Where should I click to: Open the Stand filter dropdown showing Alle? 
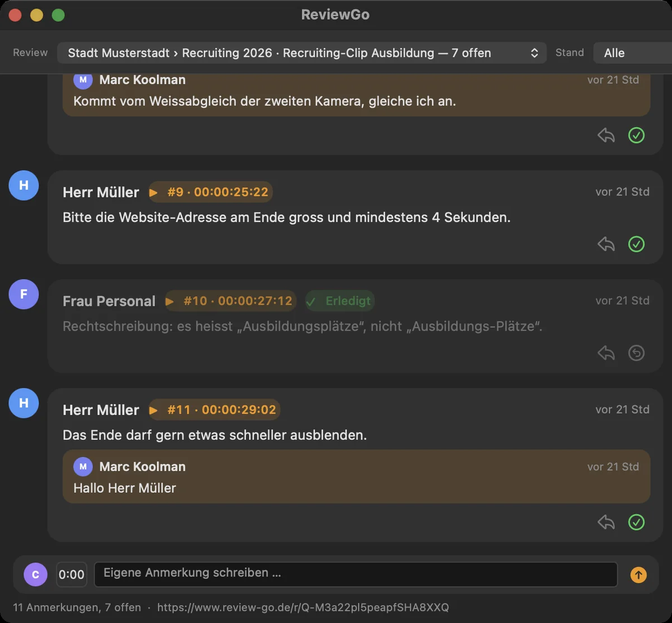coord(633,53)
